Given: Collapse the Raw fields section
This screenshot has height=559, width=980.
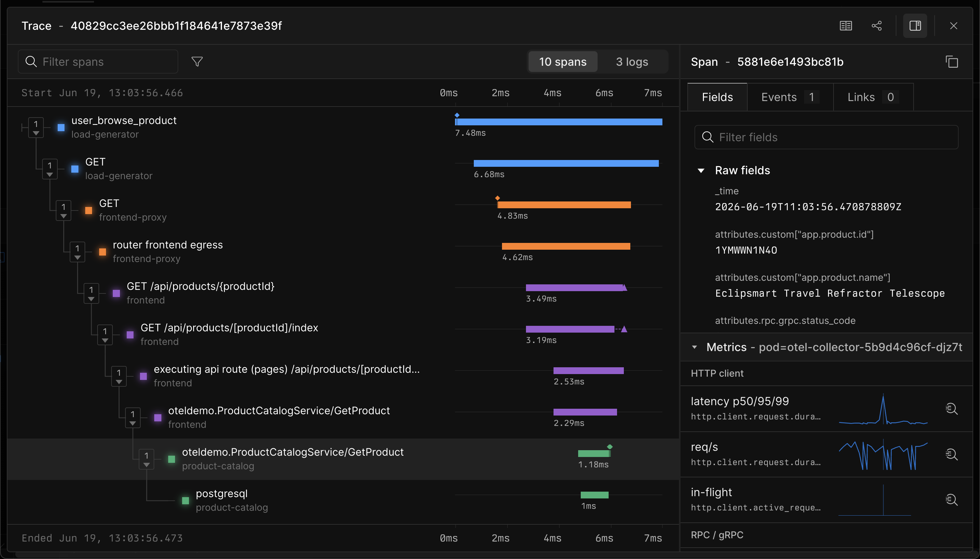Looking at the screenshot, I should point(701,170).
